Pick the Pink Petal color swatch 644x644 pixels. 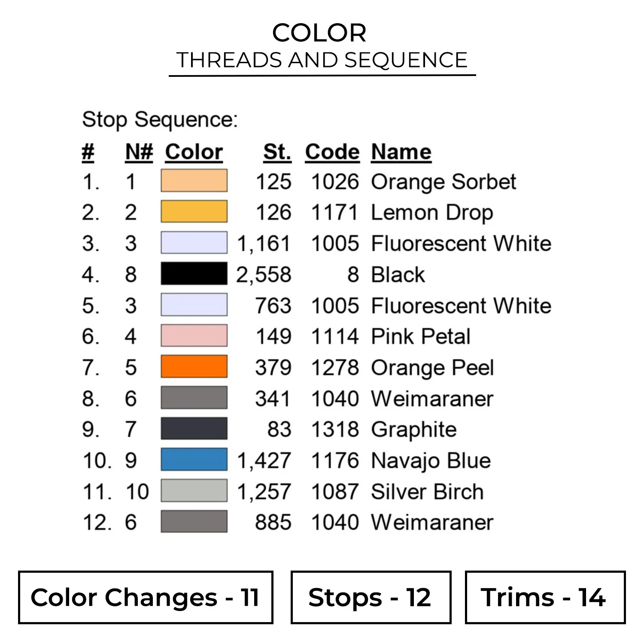click(194, 336)
